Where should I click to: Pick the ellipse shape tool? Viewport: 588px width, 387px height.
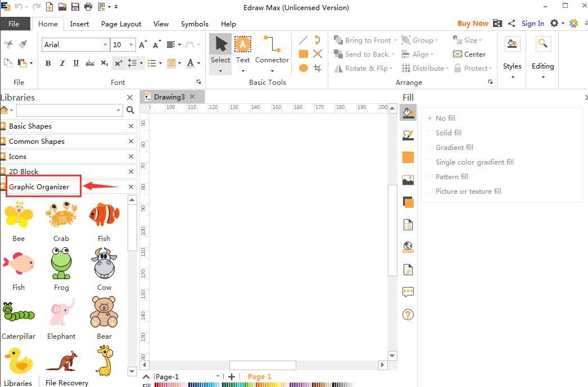click(304, 68)
